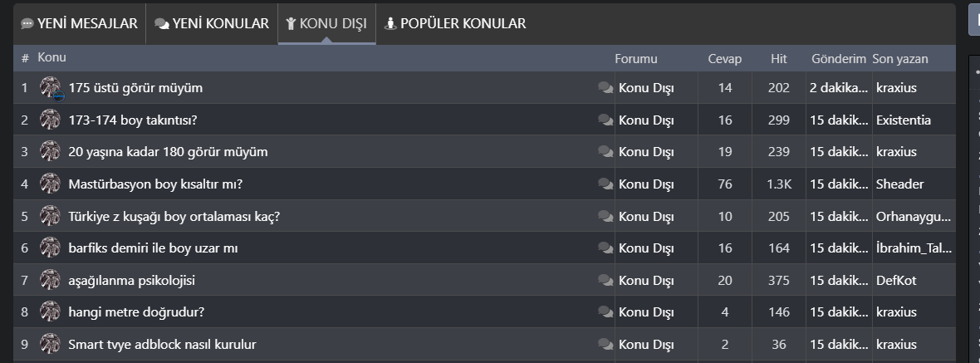Open topic 'Türkiye z kuşağı boy ortalaması kaç?'
Screen dimensions: 980x363
click(174, 217)
